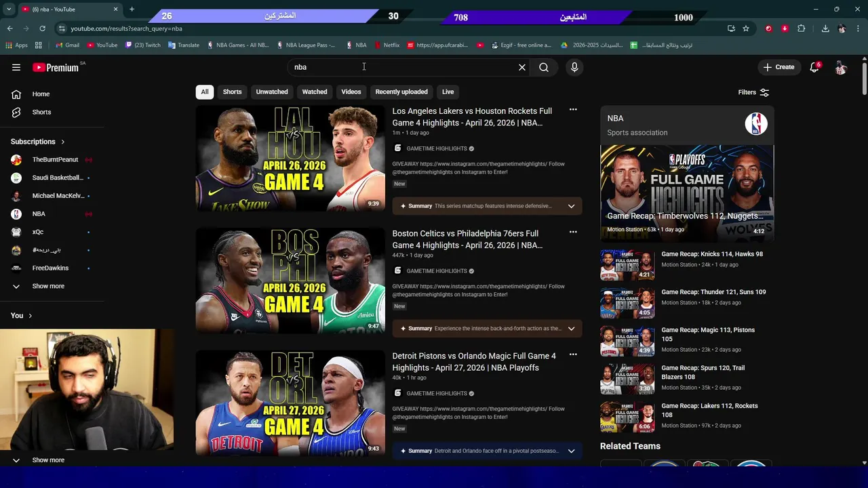Viewport: 868px width, 488px height.
Task: Open the Translate bookmark
Action: pyautogui.click(x=183, y=45)
